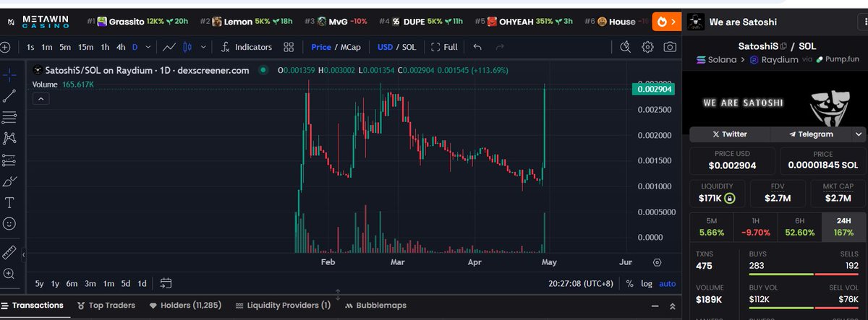This screenshot has width=868, height=320.
Task: Toggle percentage scale
Action: pyautogui.click(x=629, y=284)
